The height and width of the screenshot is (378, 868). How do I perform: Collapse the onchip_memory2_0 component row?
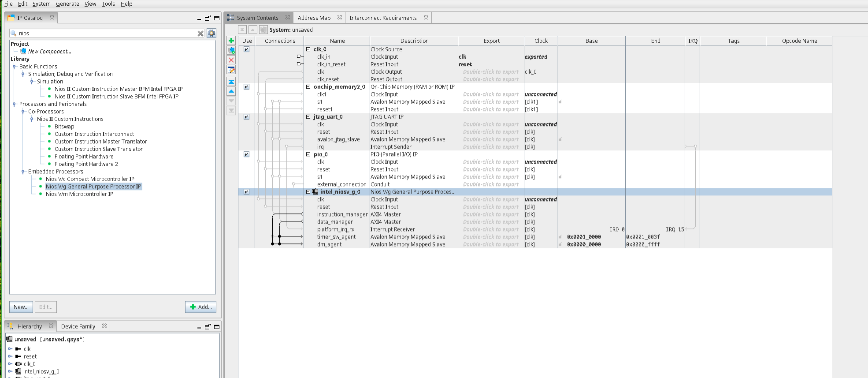[x=308, y=87]
